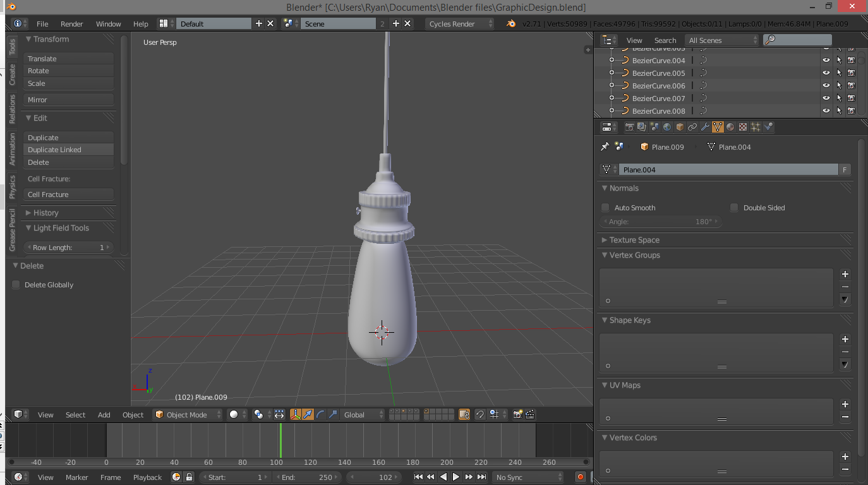Click the OpenGL render image camera icon

[x=518, y=414]
